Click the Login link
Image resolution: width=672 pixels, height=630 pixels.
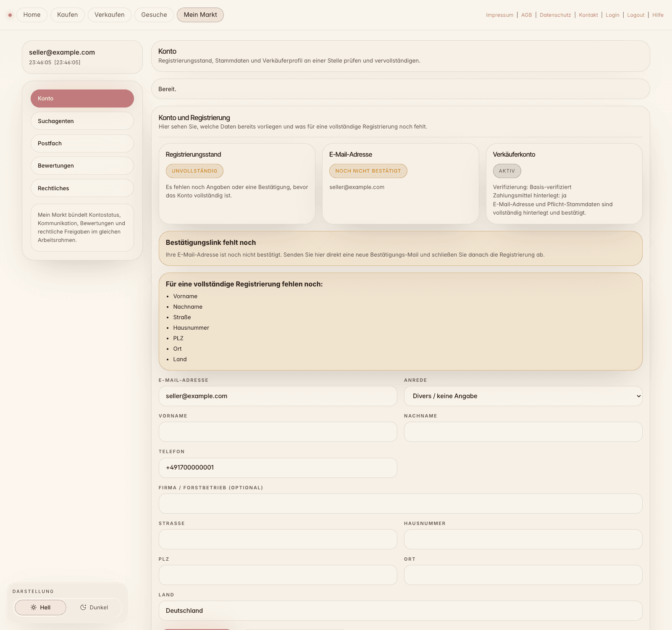click(612, 15)
